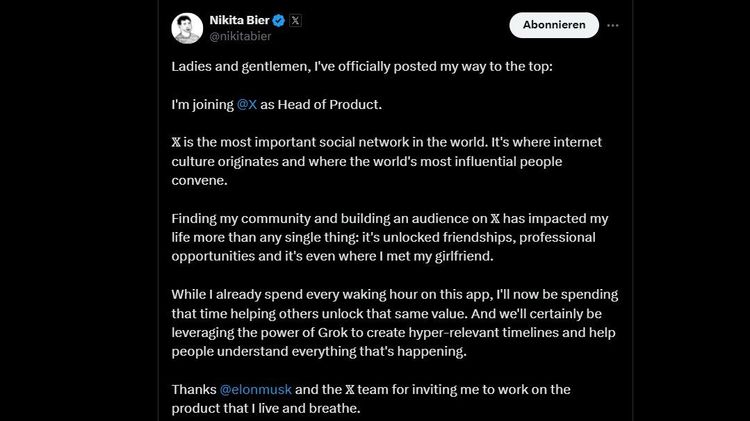This screenshot has height=421, width=750.
Task: Click the X affiliation badge beside the name
Action: point(295,19)
